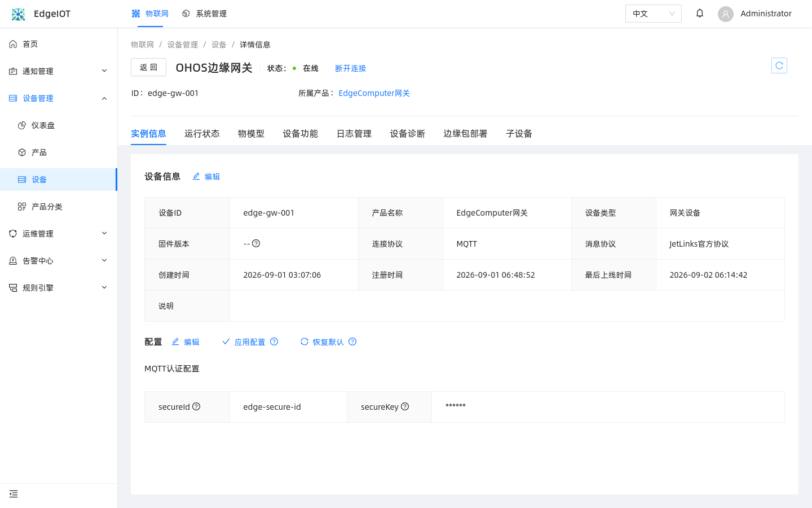Expand the 通知管理 menu chevron
Screen dimensions: 812x508
pyautogui.click(x=104, y=71)
